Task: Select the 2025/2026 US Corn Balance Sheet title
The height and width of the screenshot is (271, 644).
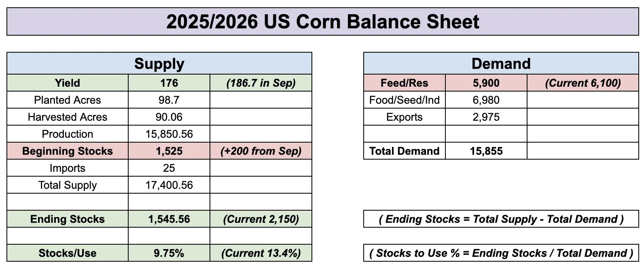Action: pos(322,21)
